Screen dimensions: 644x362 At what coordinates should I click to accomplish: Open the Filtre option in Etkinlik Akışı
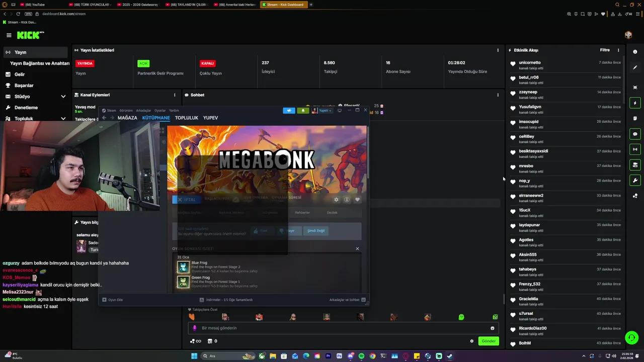605,50
